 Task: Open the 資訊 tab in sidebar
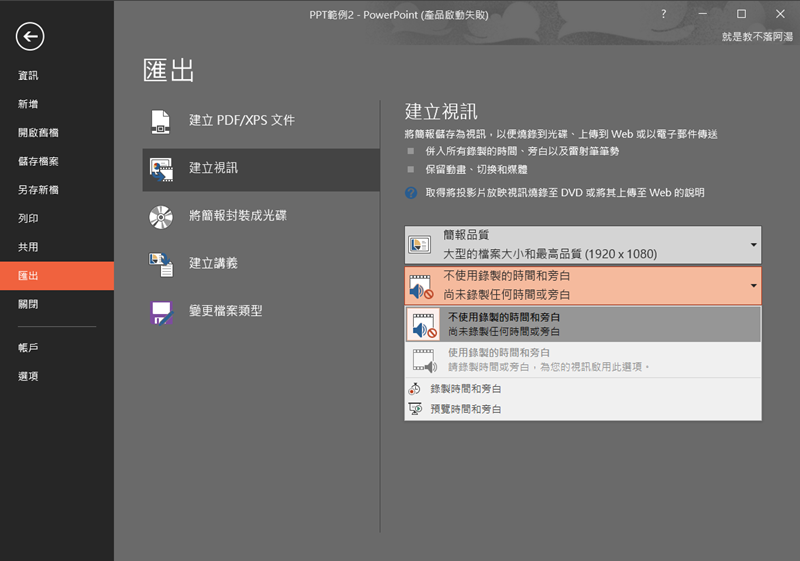(28, 76)
